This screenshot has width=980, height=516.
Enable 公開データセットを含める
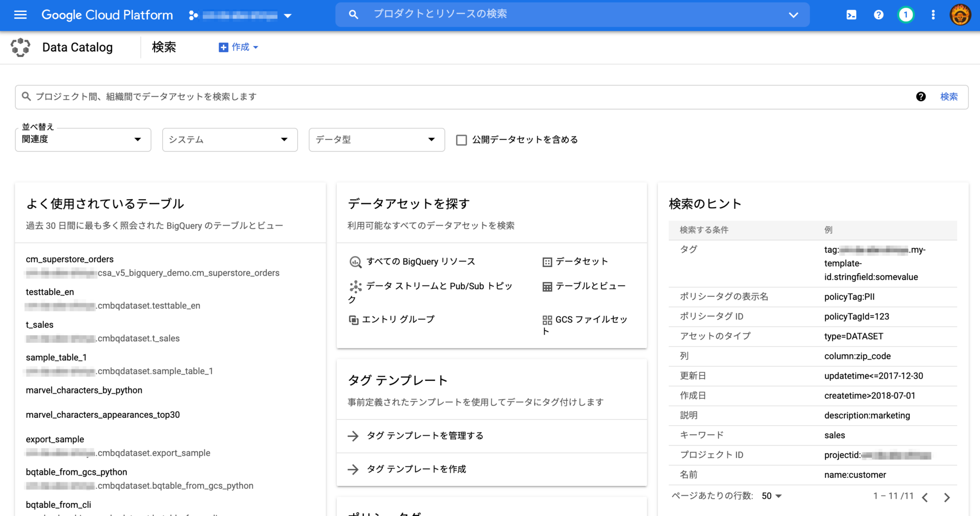coord(461,140)
